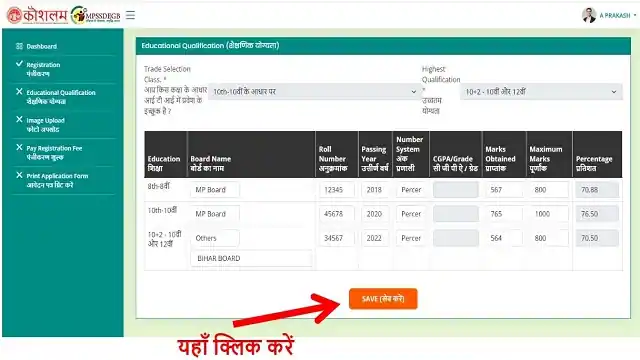Viewport: 640px width, 360px height.
Task: Click roll number field 34567
Action: coord(337,238)
